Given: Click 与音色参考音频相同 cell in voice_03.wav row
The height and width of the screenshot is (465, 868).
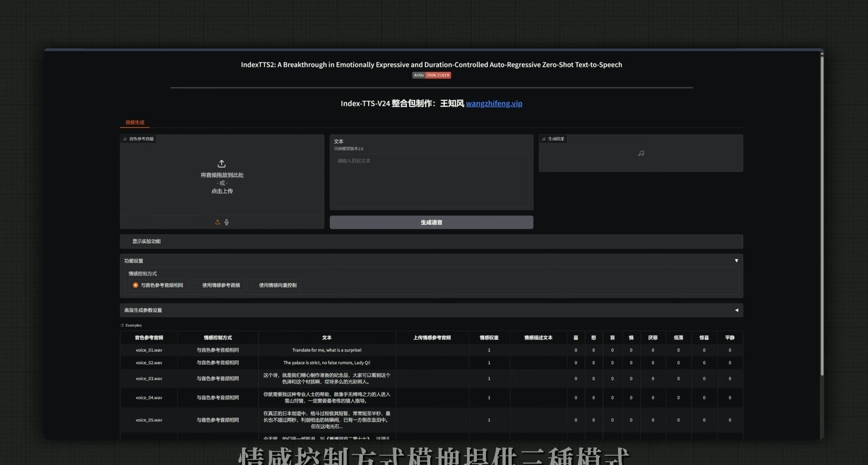Looking at the screenshot, I should pos(218,378).
